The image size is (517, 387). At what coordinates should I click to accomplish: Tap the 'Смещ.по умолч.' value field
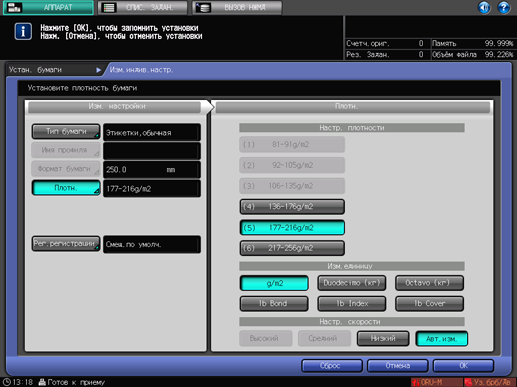(x=152, y=244)
